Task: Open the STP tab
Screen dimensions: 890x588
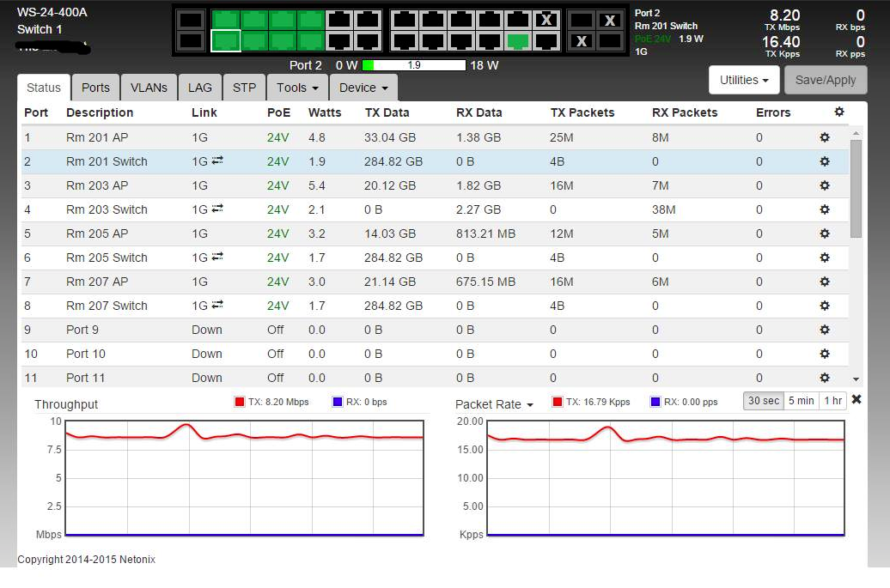Action: [244, 88]
